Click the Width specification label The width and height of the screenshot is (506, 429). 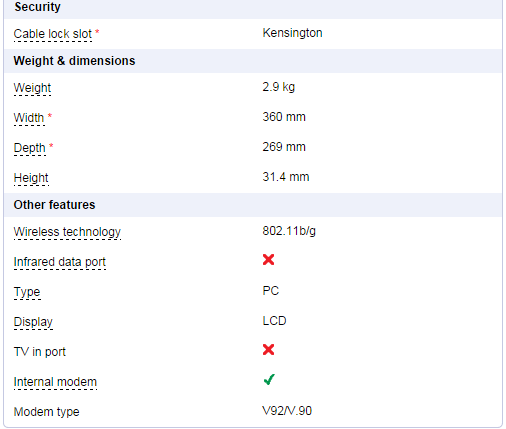click(x=29, y=118)
